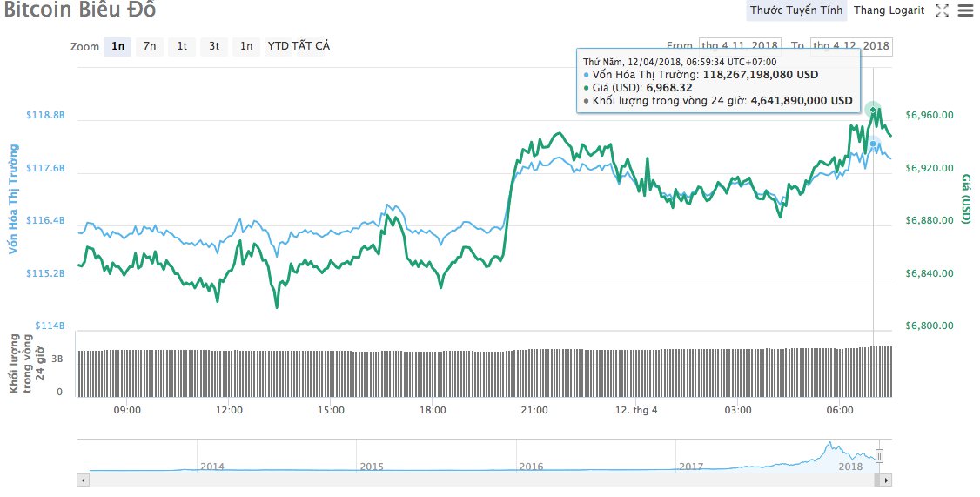Select the YTD zoom range

[278, 46]
